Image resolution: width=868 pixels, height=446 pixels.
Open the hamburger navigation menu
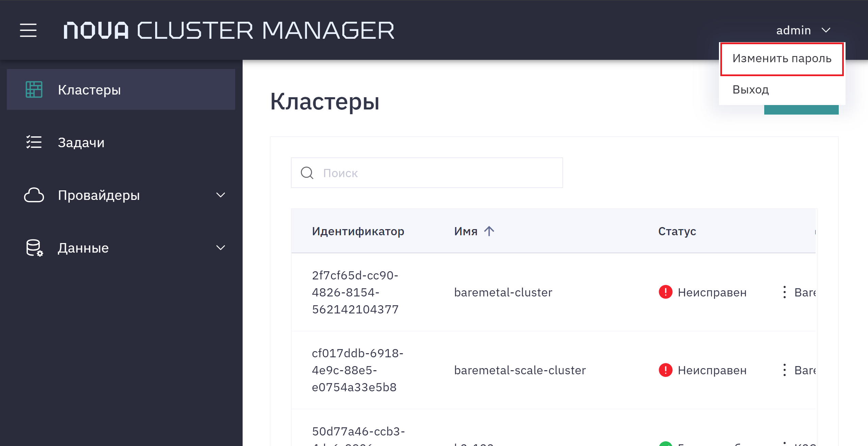pyautogui.click(x=28, y=30)
